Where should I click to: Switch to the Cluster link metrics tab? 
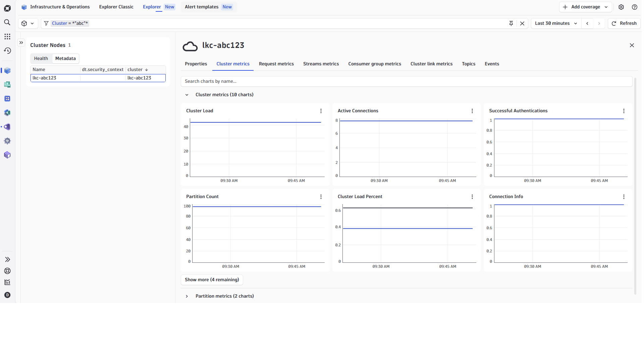pos(431,64)
